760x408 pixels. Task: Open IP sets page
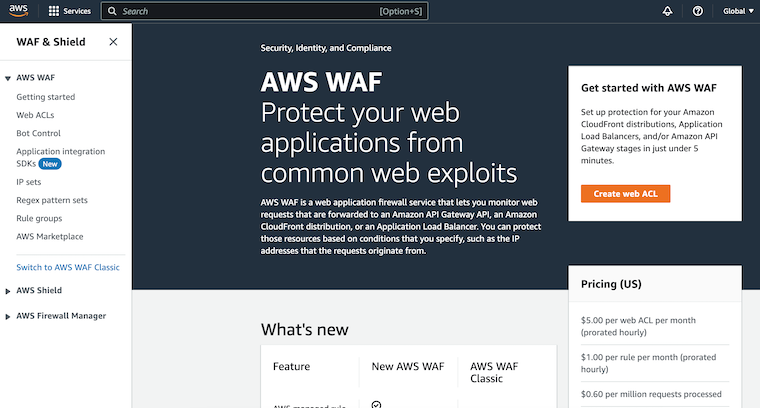click(x=29, y=182)
